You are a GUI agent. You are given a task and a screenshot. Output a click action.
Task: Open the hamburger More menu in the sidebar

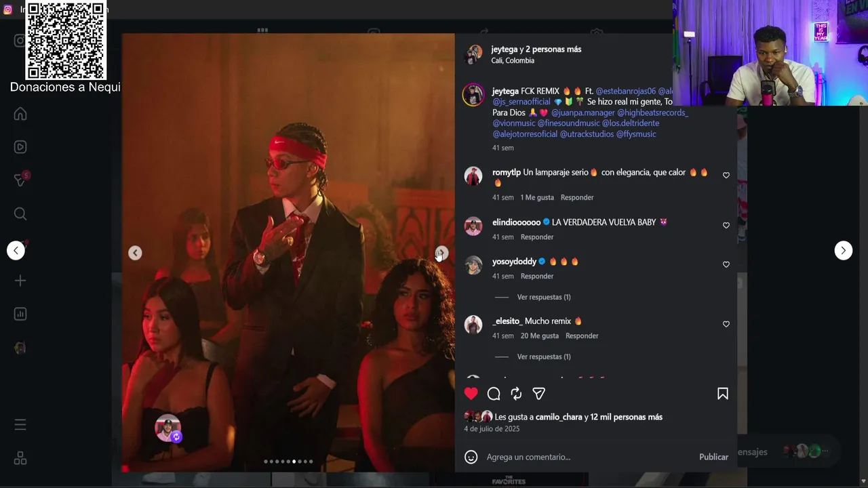[x=20, y=425]
